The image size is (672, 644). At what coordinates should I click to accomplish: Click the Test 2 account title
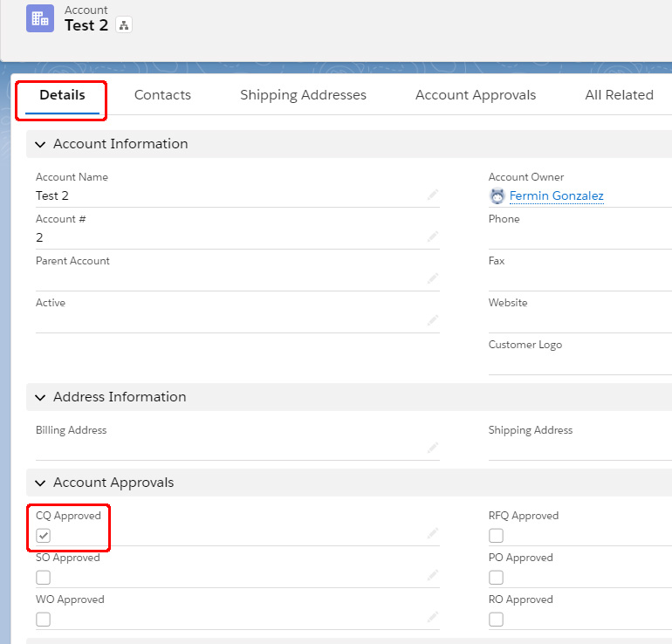point(86,25)
